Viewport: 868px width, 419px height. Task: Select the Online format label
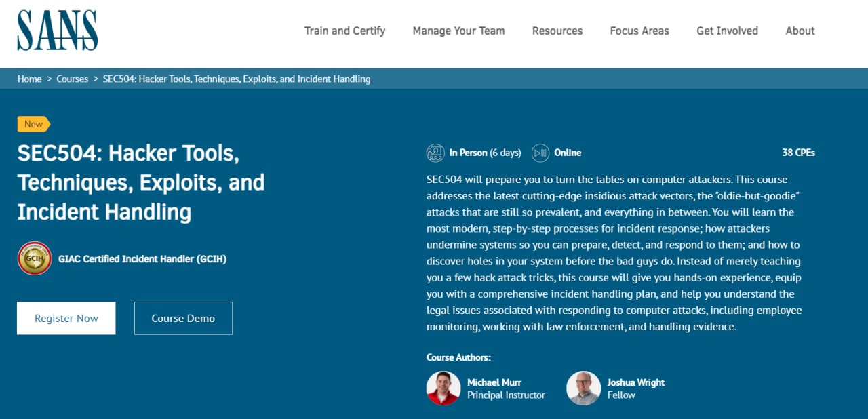pos(568,153)
